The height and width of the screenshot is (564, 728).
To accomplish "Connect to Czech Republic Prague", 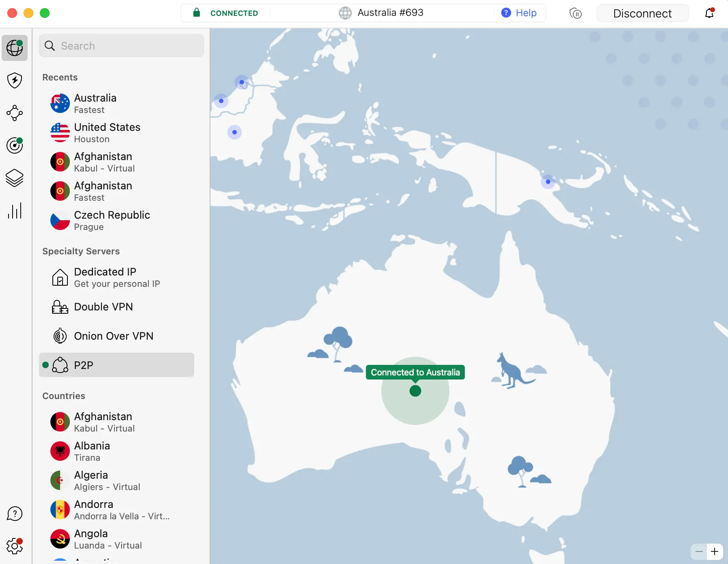I will [117, 221].
